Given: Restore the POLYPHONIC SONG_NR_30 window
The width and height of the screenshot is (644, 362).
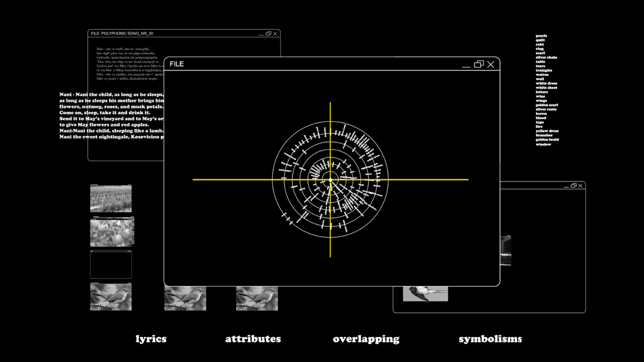Looking at the screenshot, I should pos(268,34).
